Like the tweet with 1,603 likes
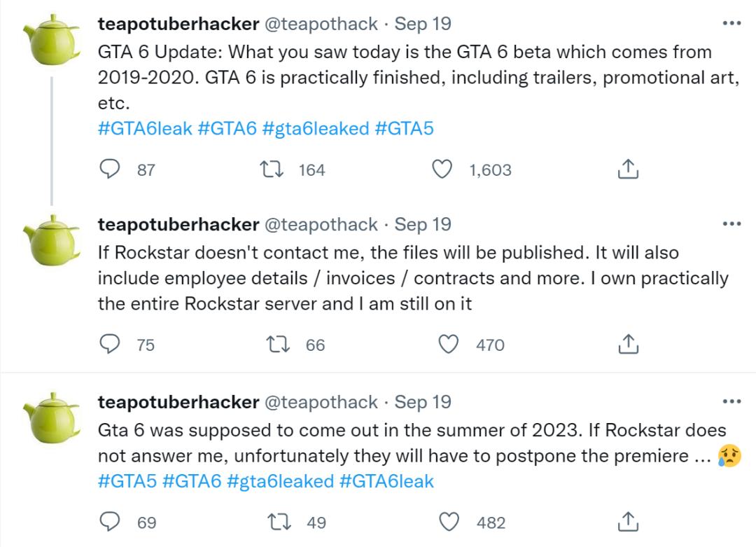Viewport: 756px width, 547px height. tap(442, 169)
